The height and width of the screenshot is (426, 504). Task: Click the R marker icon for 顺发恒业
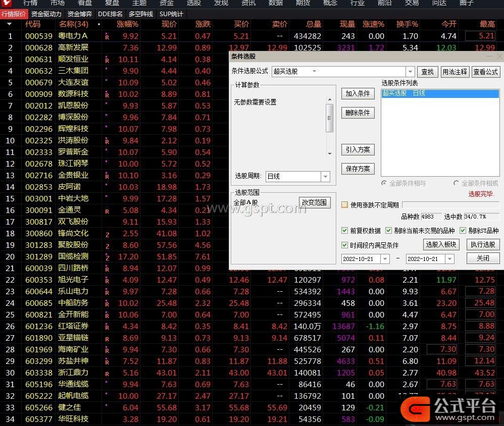[x=107, y=60]
